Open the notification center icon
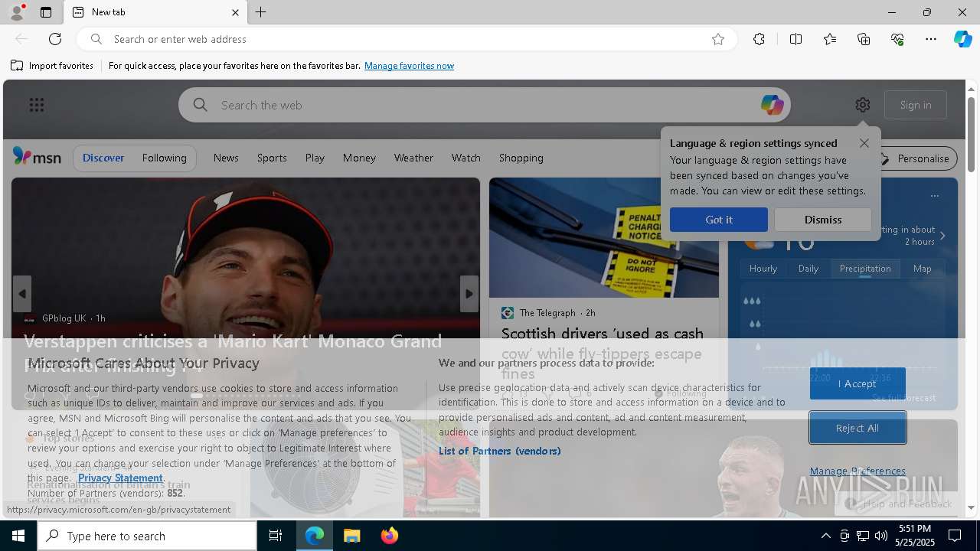 tap(955, 536)
